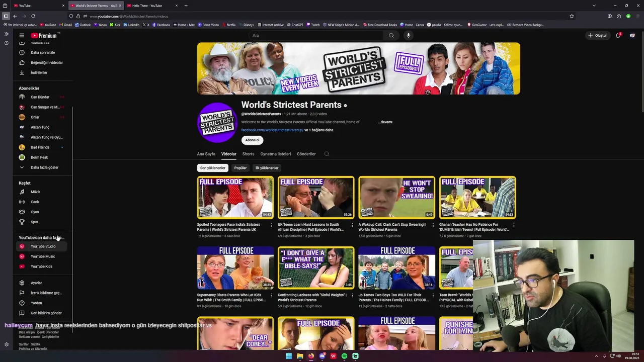Click in the Ara search field

click(x=317, y=36)
